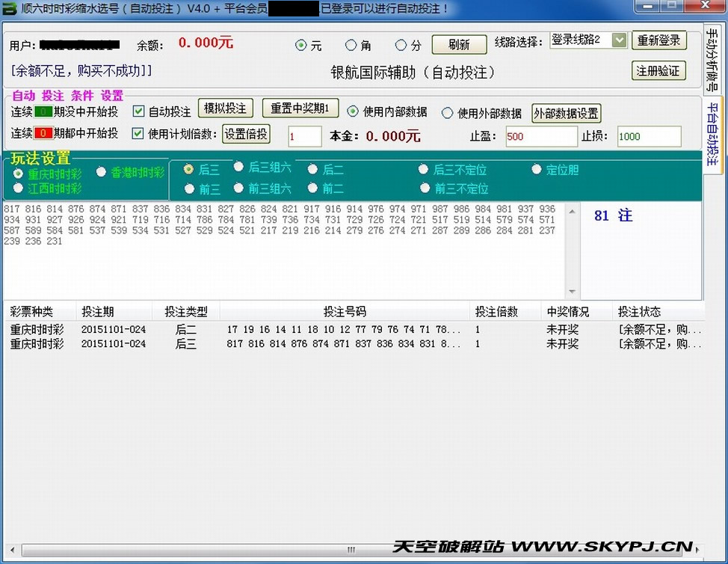Viewport: 728px width, 564px height.
Task: Select 使用外部数据 radio option
Action: click(x=448, y=113)
